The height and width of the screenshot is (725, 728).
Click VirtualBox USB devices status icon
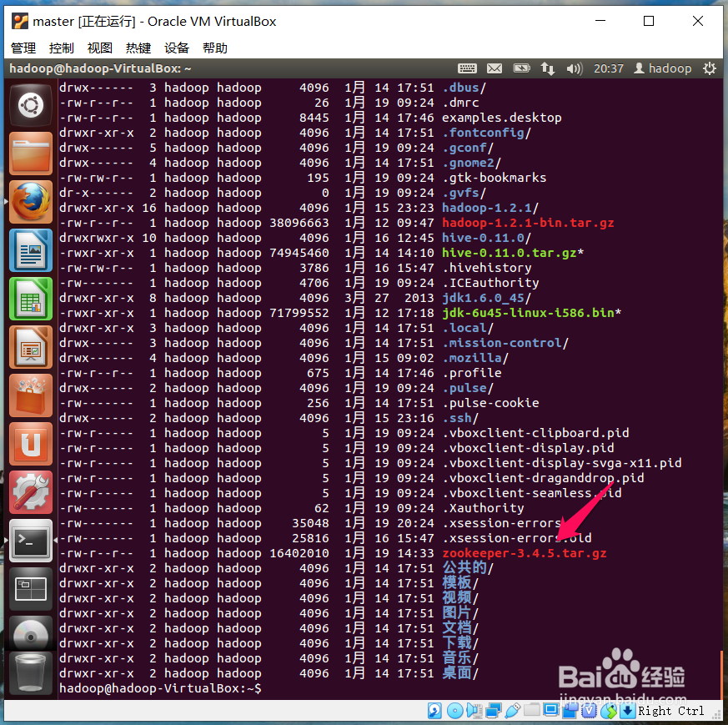point(513,711)
